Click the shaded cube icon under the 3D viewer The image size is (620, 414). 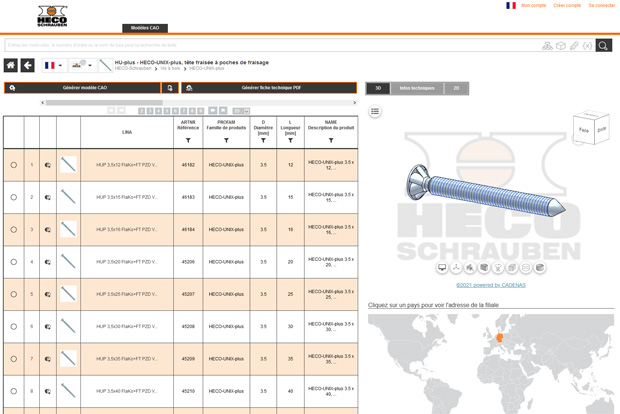(x=484, y=268)
